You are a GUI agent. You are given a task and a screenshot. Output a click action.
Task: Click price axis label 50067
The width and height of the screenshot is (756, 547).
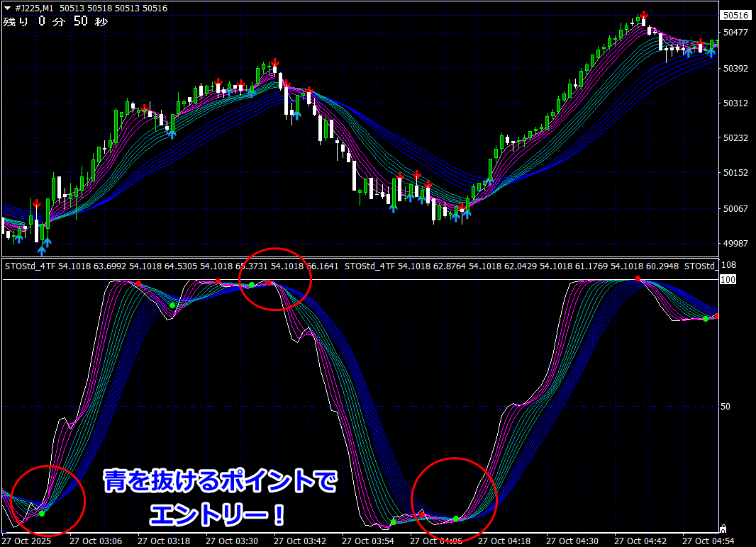(x=735, y=208)
